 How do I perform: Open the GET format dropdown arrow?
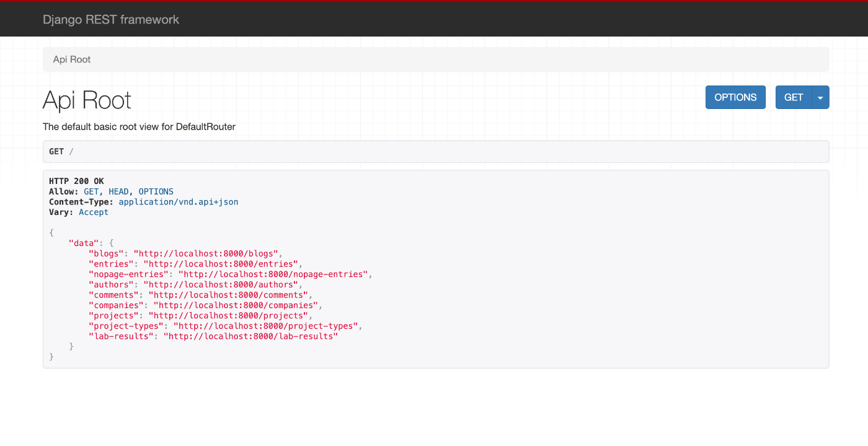(x=820, y=97)
